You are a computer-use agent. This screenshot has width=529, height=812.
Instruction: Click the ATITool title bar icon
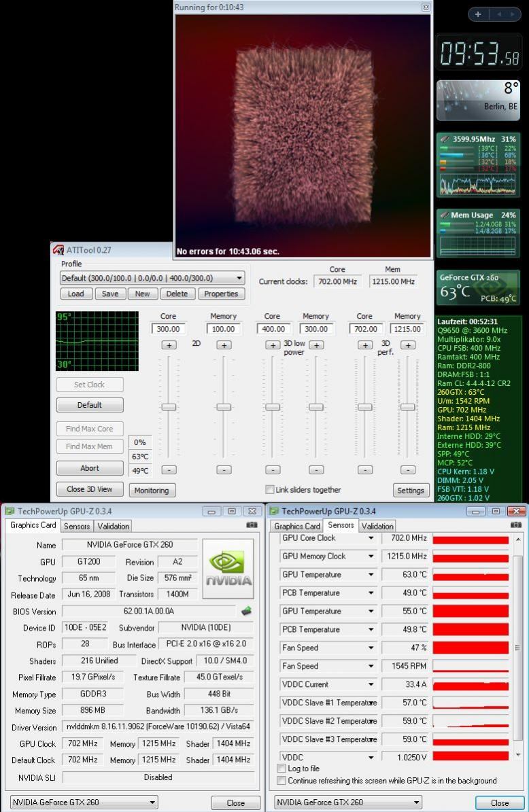58,250
